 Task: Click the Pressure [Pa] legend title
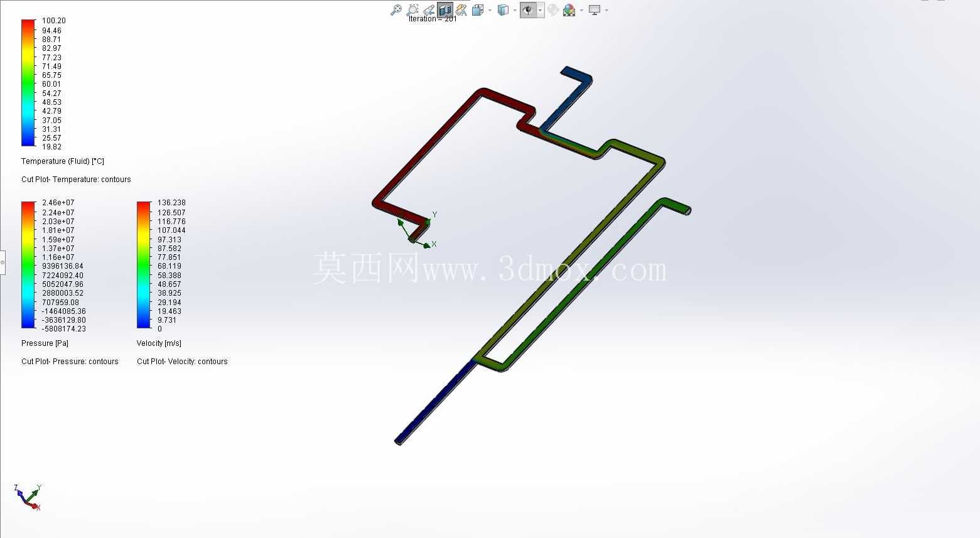pyautogui.click(x=45, y=343)
